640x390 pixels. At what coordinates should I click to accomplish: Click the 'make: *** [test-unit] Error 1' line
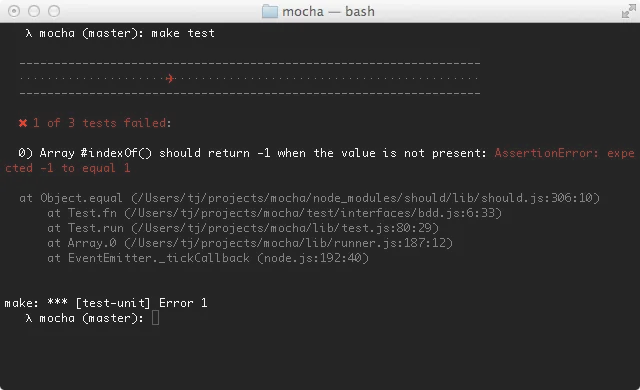[x=106, y=303]
